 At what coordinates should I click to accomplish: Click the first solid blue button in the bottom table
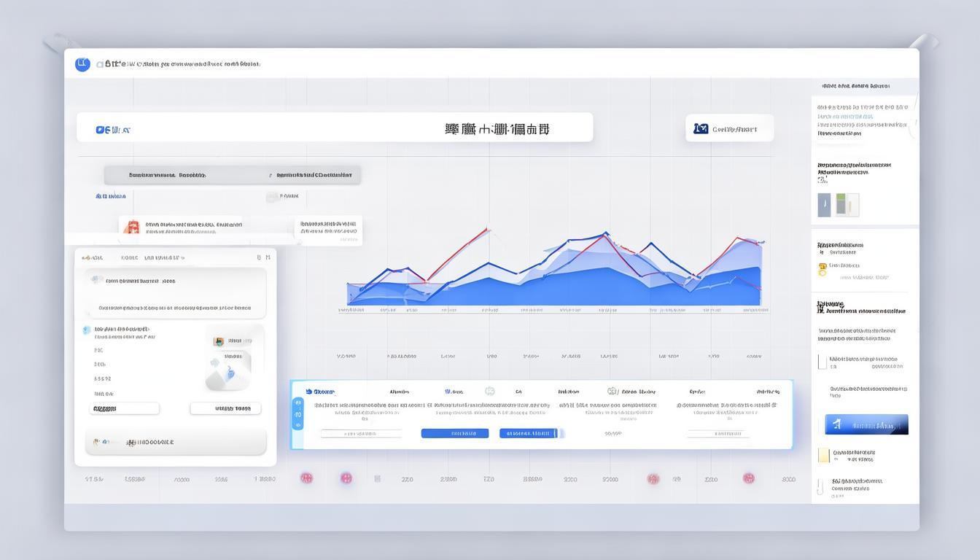click(454, 433)
